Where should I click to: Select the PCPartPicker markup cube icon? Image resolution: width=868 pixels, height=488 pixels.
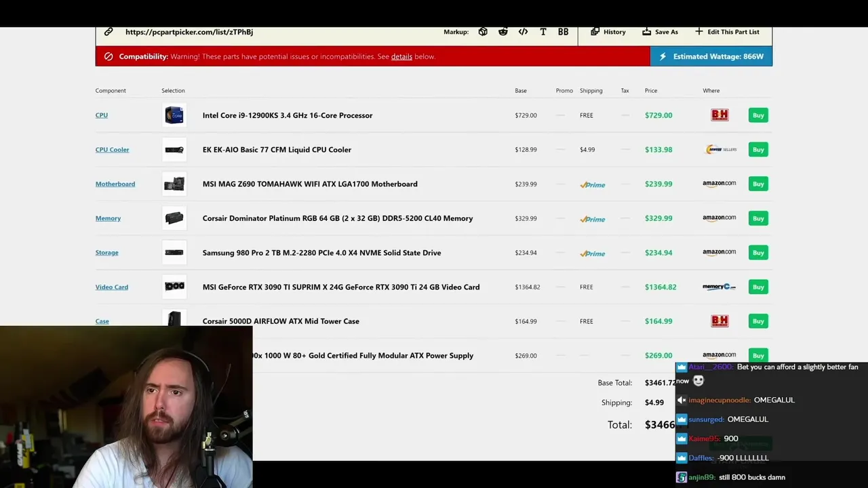click(x=483, y=32)
